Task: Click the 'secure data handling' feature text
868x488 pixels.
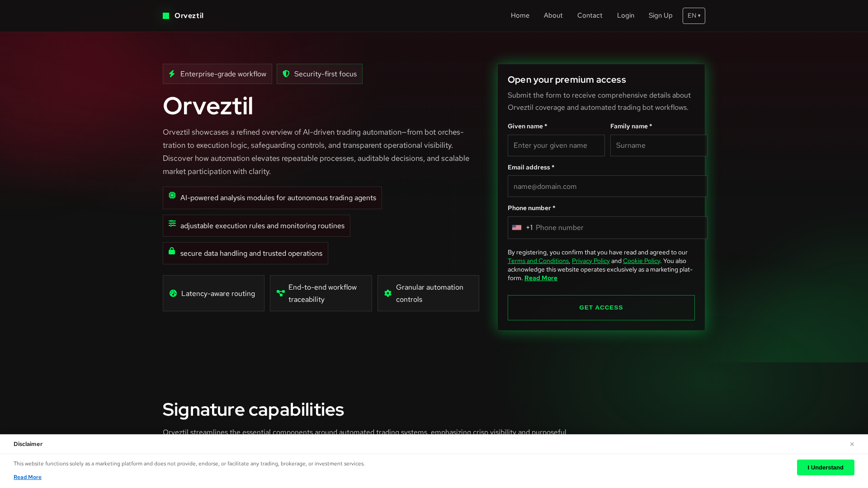Action: tap(251, 253)
